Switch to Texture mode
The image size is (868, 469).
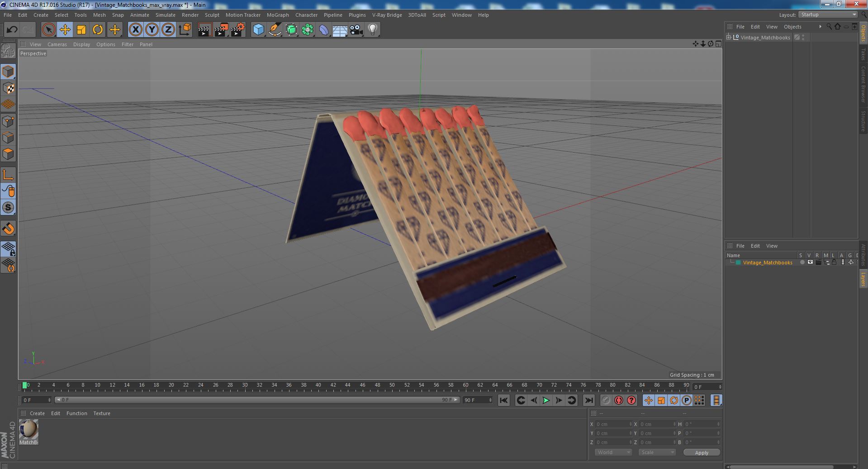pos(8,88)
